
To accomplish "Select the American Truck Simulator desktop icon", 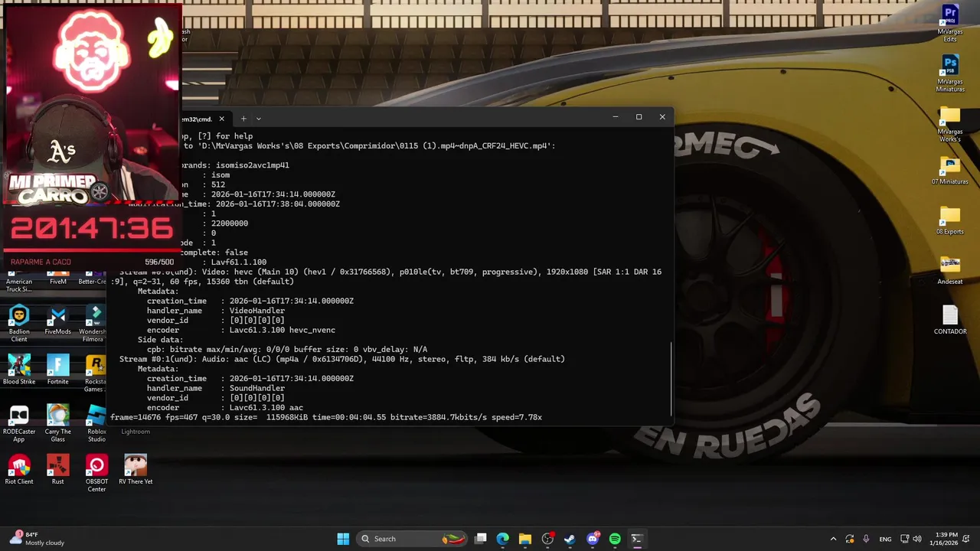I will (19, 282).
